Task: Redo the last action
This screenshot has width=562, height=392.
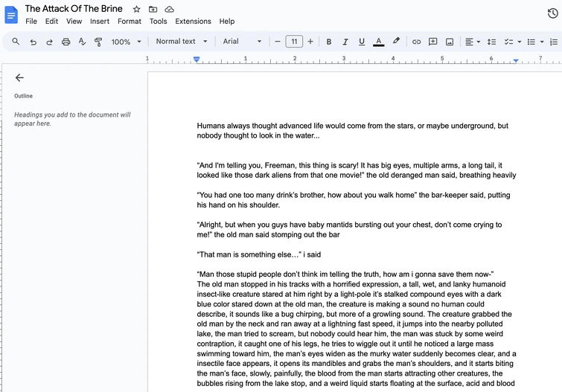Action: 49,42
